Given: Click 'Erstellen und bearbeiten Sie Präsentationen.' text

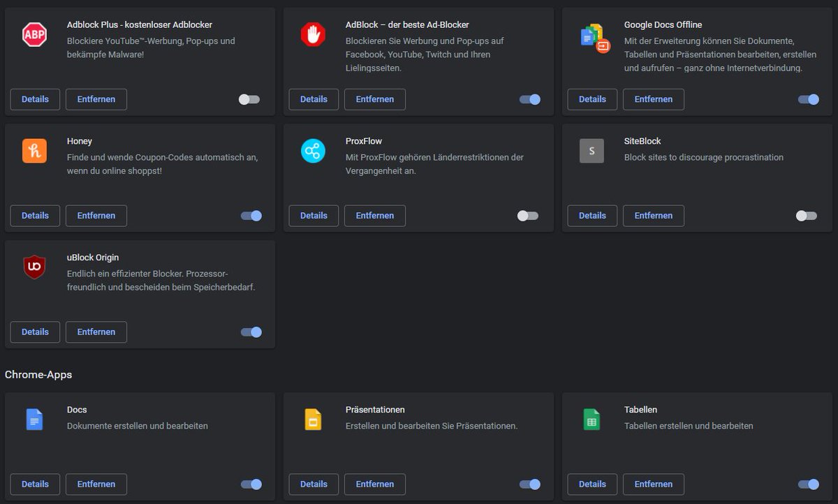Looking at the screenshot, I should [432, 426].
